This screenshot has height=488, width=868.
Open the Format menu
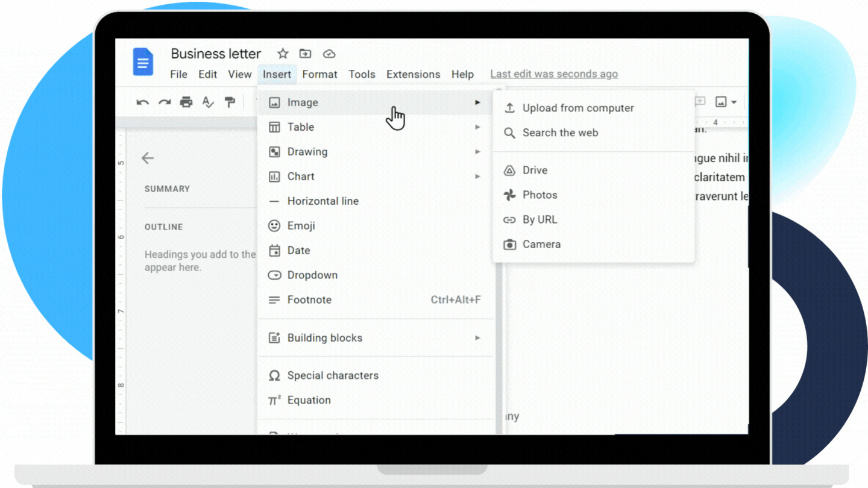coord(319,74)
